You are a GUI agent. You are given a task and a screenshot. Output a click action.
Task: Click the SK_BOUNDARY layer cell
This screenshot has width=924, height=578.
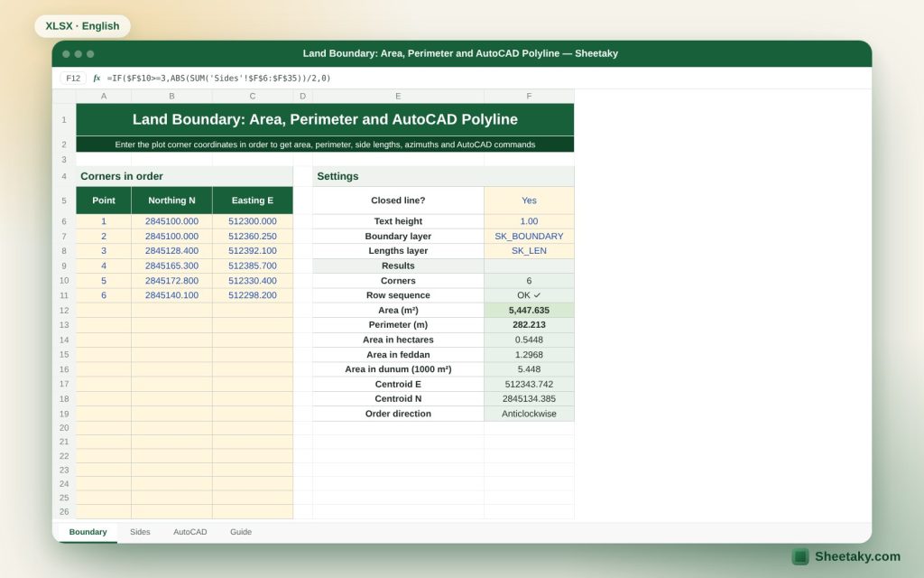click(x=529, y=236)
